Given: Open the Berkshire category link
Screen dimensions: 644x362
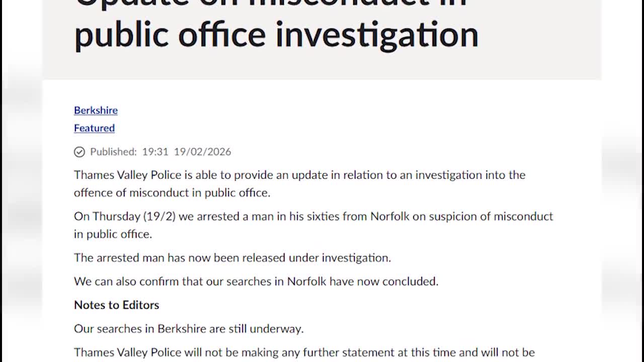Looking at the screenshot, I should [96, 110].
